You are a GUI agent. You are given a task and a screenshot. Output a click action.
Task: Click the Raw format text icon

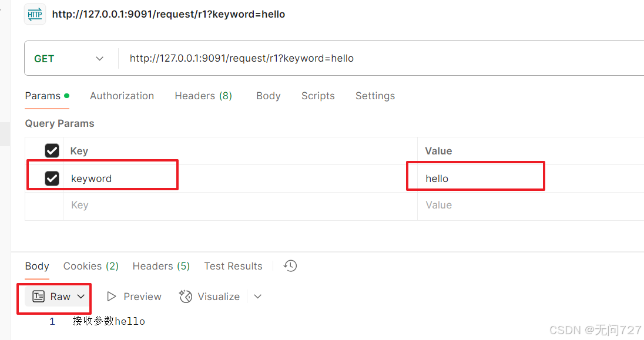coord(39,297)
